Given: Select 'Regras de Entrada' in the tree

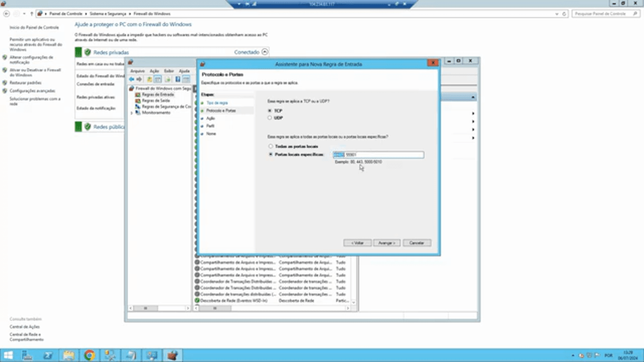Looking at the screenshot, I should pyautogui.click(x=157, y=95).
